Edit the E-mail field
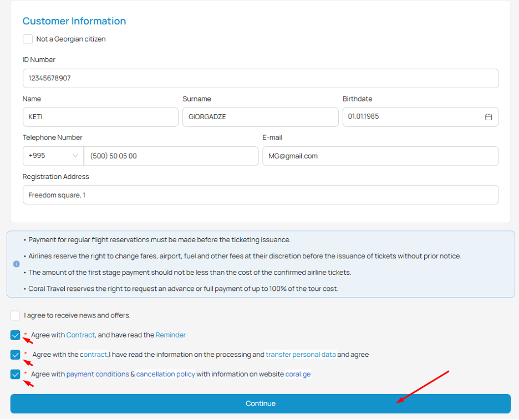 click(x=380, y=156)
